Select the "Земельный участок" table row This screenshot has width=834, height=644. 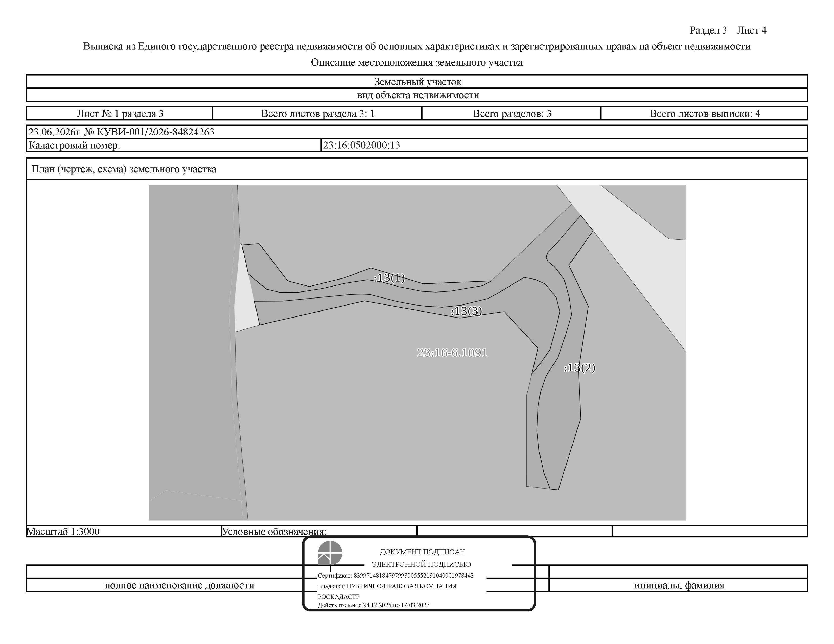417,82
